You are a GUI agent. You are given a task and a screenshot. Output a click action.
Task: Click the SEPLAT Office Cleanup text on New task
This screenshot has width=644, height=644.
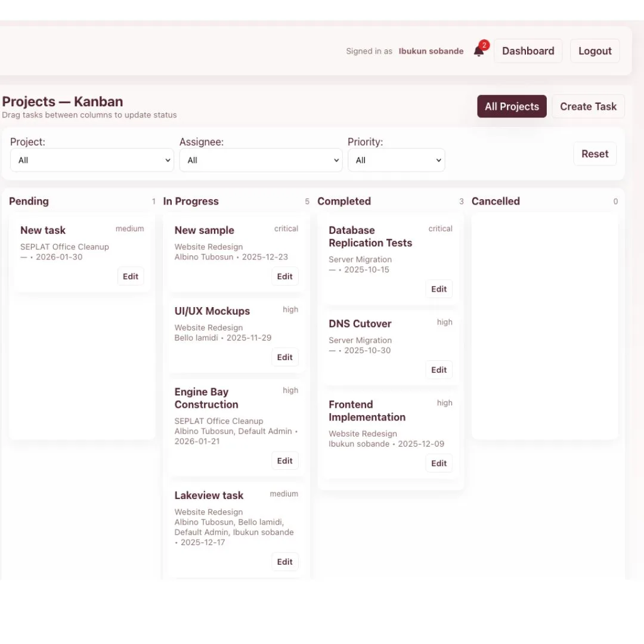click(64, 247)
